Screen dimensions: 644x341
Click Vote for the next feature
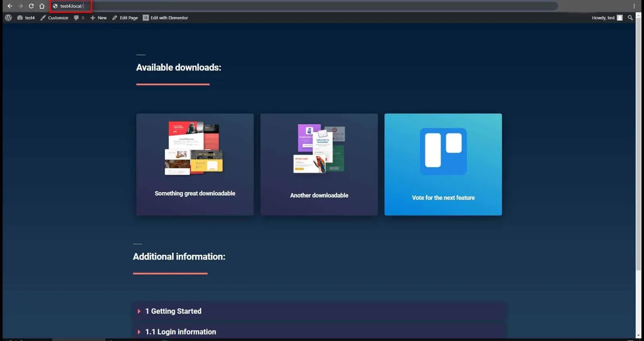click(443, 198)
